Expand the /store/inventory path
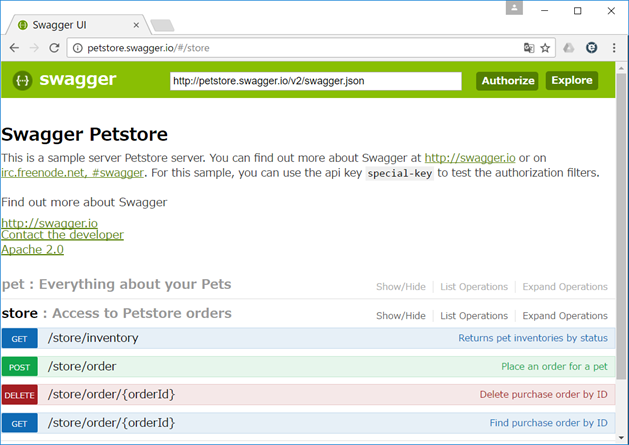The height and width of the screenshot is (445, 629). (x=93, y=338)
